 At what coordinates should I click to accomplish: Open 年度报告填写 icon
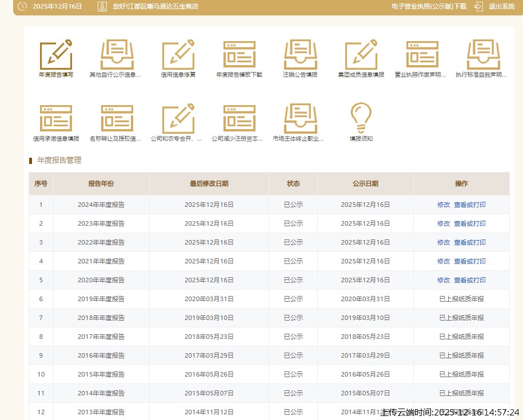(56, 55)
